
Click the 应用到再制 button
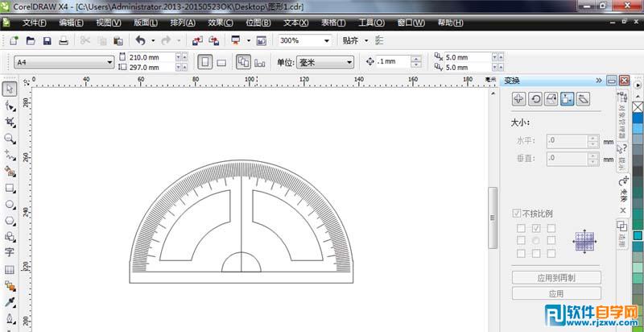556,278
